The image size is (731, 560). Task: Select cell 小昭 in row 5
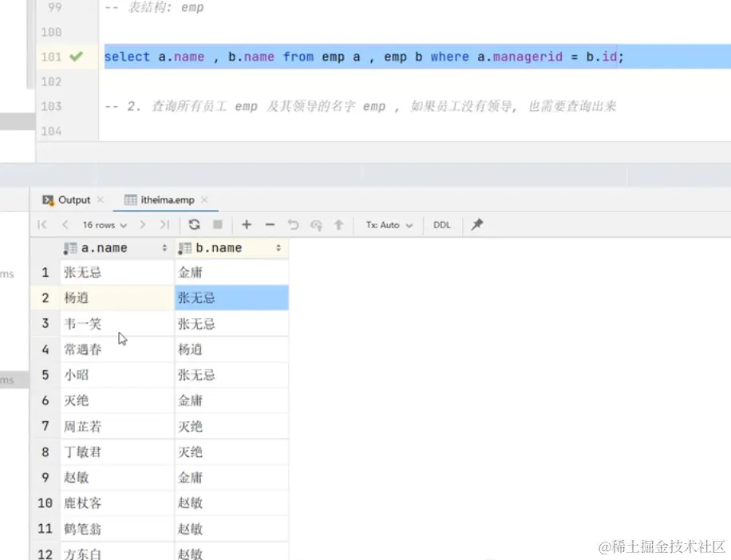[x=117, y=375]
